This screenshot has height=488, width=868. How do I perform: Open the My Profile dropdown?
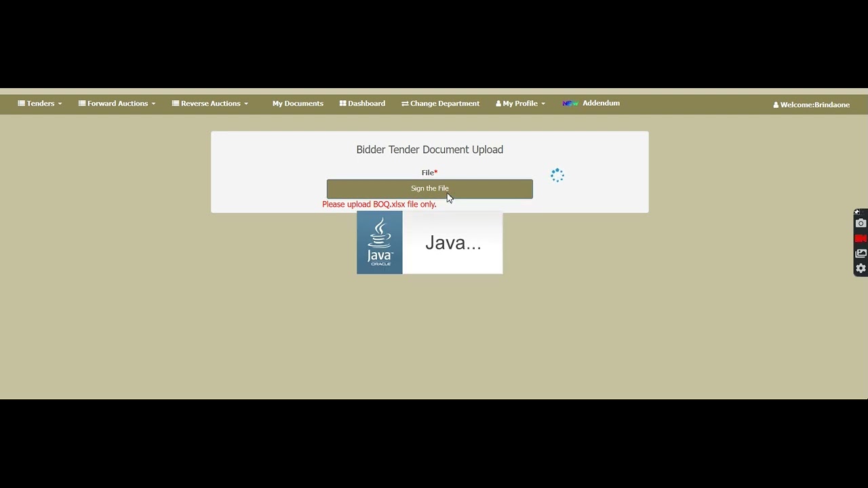(x=520, y=104)
